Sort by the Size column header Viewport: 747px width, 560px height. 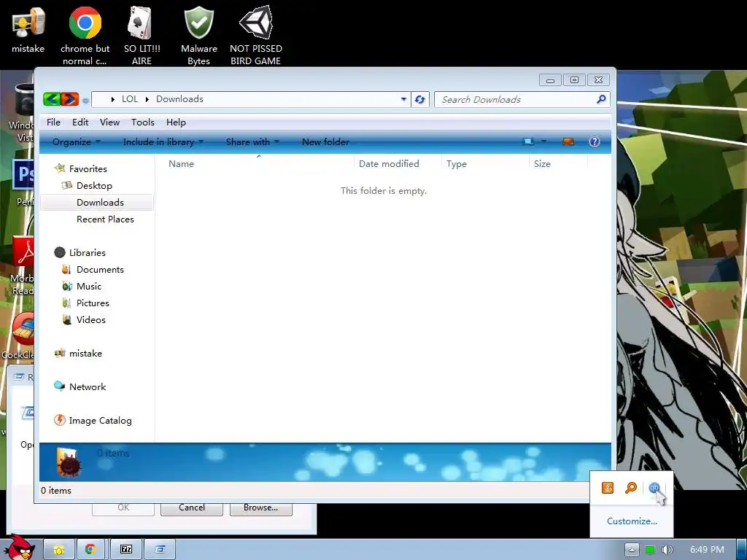(x=558, y=163)
